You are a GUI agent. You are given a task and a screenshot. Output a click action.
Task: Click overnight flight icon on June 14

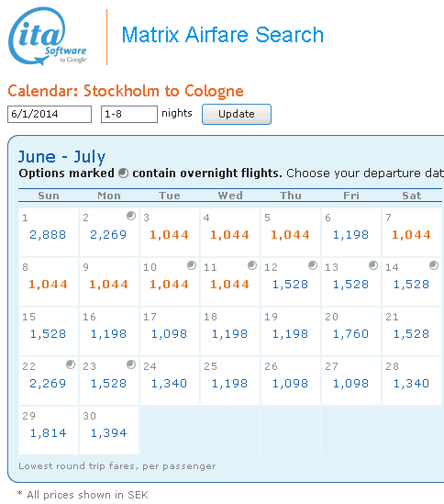point(434,265)
